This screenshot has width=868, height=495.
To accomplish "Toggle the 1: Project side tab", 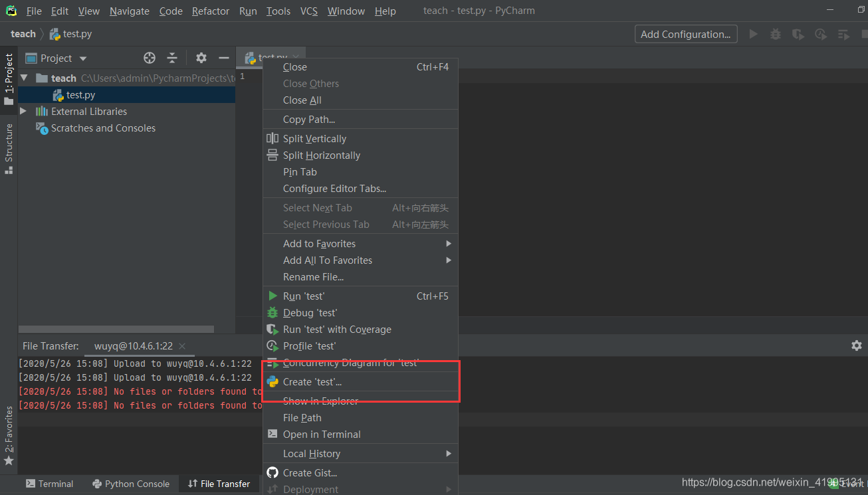I will pyautogui.click(x=9, y=79).
